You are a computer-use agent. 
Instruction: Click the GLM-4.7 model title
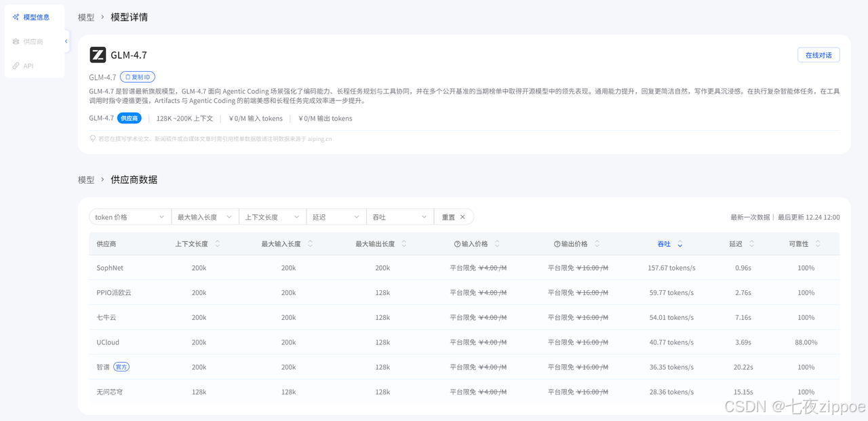(129, 55)
